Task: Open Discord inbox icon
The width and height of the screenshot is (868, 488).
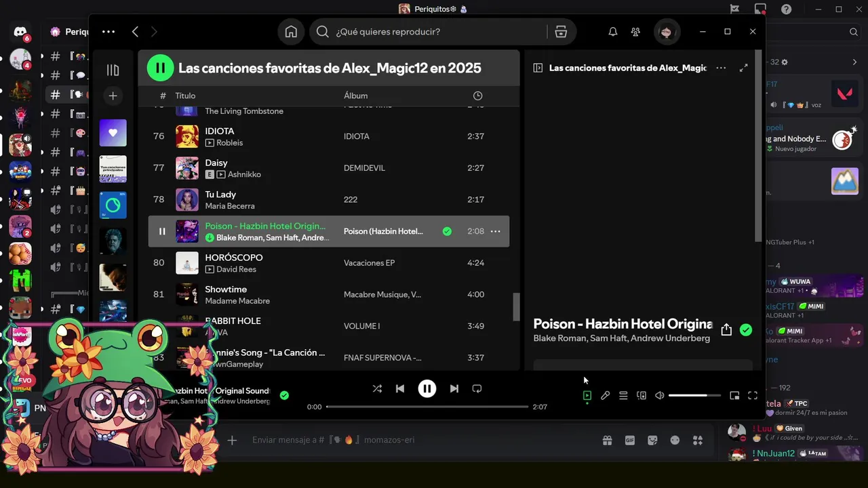Action: coord(760,9)
